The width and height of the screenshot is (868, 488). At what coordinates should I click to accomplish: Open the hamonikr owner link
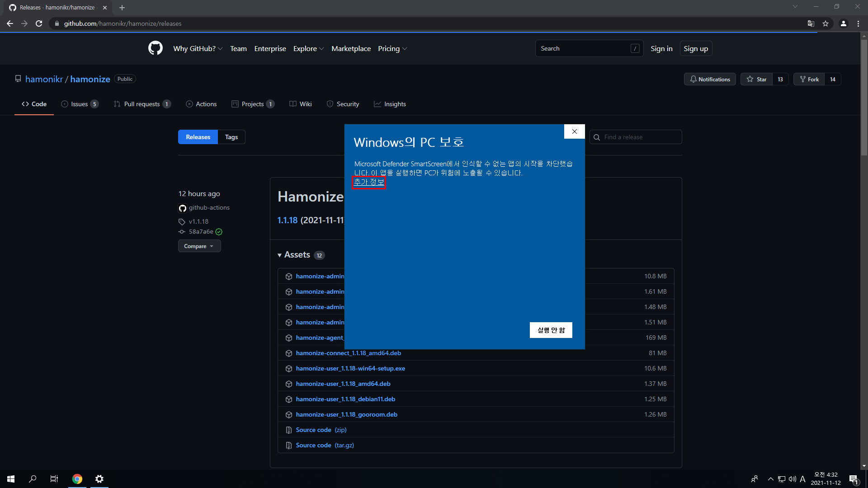pos(44,79)
